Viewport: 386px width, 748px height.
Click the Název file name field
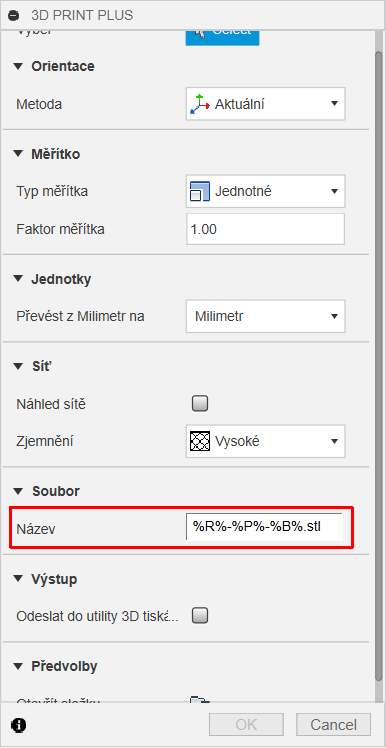pos(264,527)
